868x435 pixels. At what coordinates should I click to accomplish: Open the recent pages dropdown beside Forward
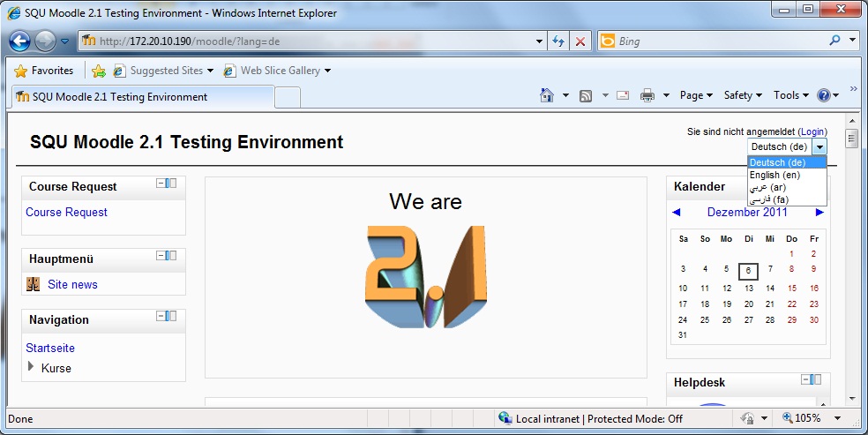[64, 41]
